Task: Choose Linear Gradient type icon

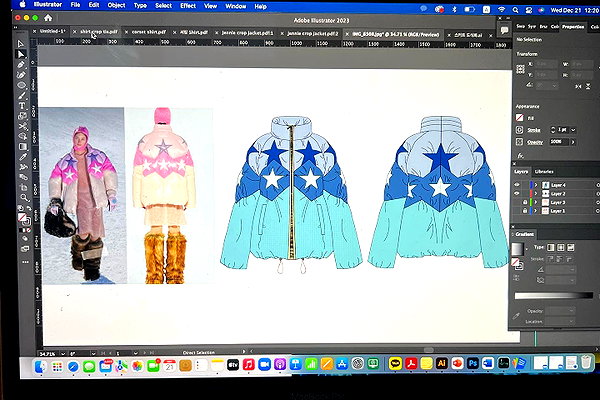Action: [551, 248]
